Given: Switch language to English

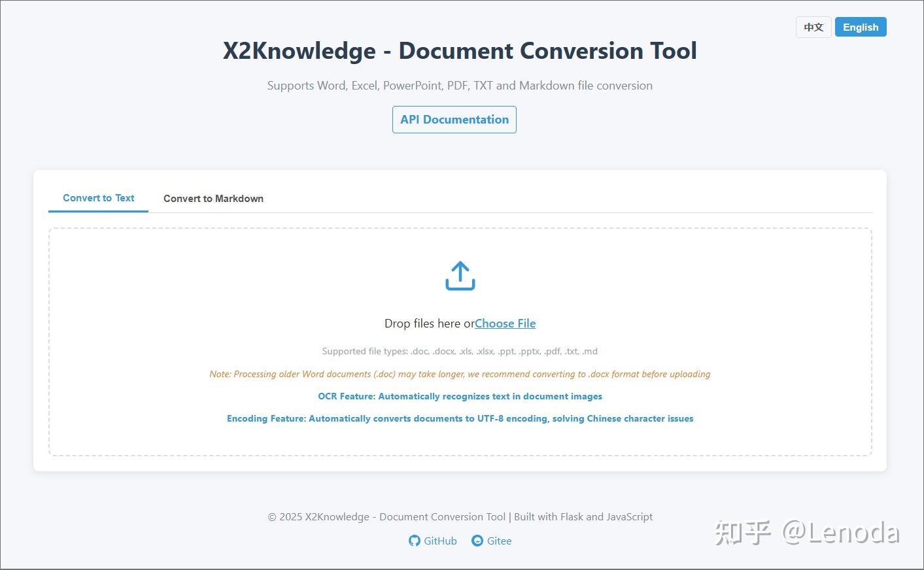Looking at the screenshot, I should (861, 27).
